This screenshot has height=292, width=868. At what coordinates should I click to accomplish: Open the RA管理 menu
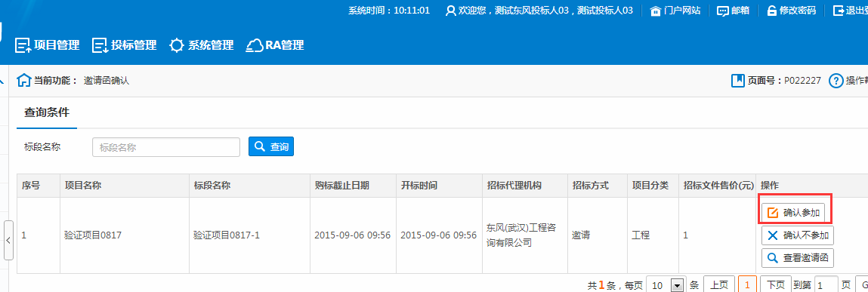click(x=275, y=45)
